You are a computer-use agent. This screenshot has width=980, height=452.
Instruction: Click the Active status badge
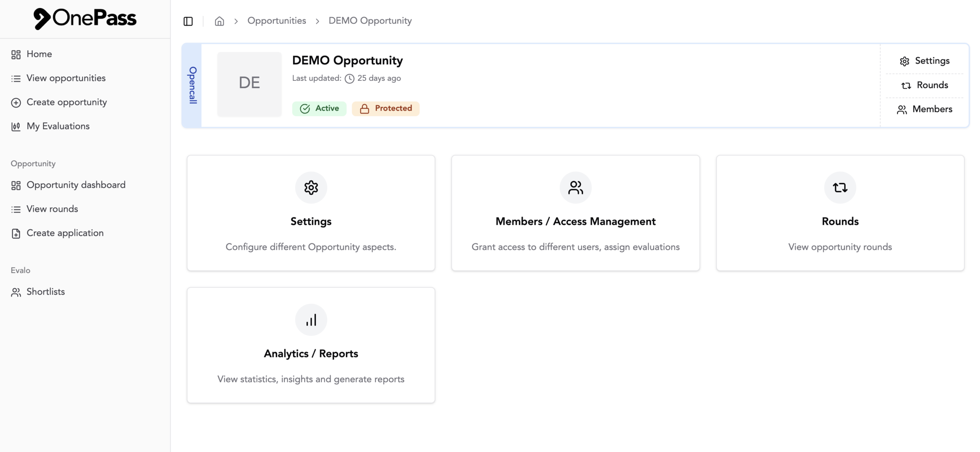pyautogui.click(x=319, y=108)
